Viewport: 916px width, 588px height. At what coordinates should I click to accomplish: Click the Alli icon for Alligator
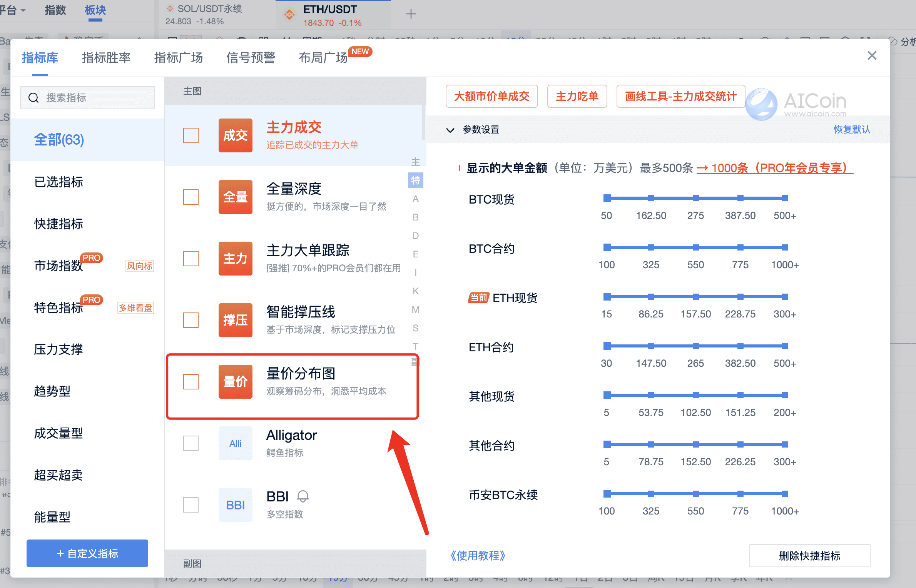tap(235, 443)
